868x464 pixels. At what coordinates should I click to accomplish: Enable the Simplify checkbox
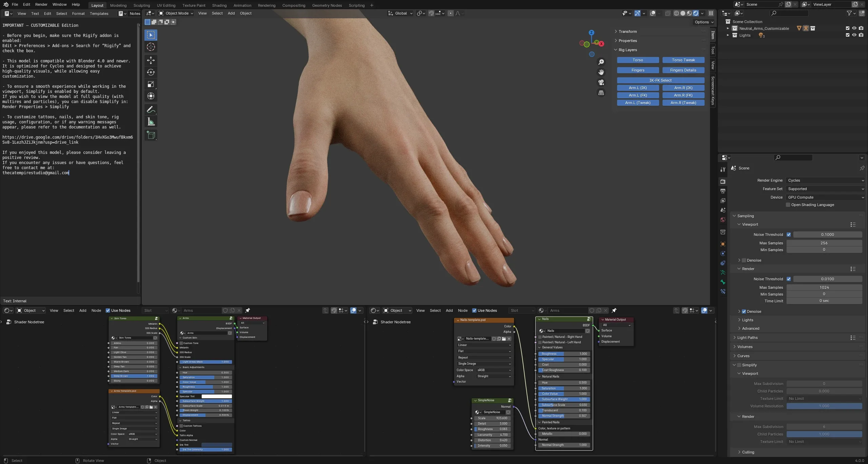(x=739, y=365)
